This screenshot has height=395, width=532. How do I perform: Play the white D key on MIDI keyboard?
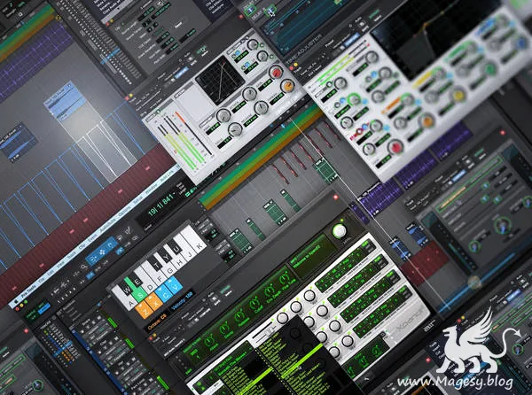[148, 283]
